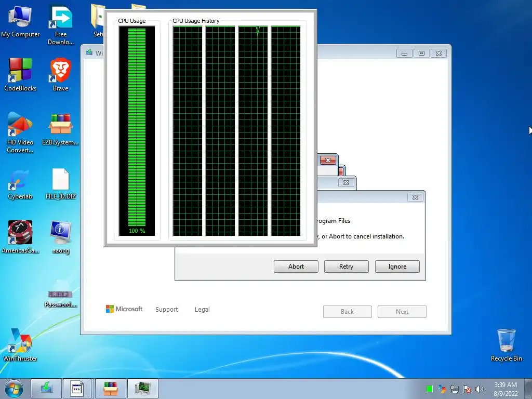Image resolution: width=532 pixels, height=399 pixels.
Task: Maximize the installer window
Action: (421, 54)
